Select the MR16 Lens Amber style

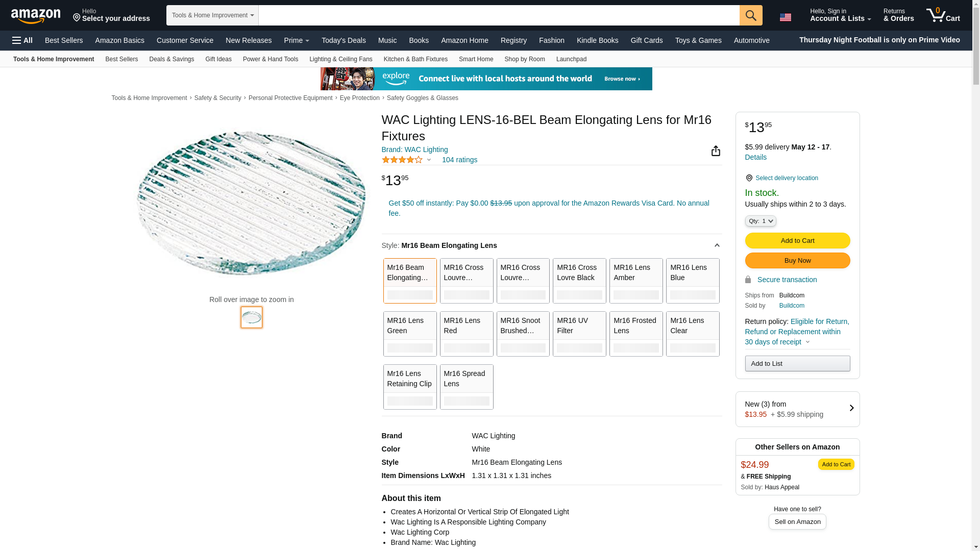(635, 281)
